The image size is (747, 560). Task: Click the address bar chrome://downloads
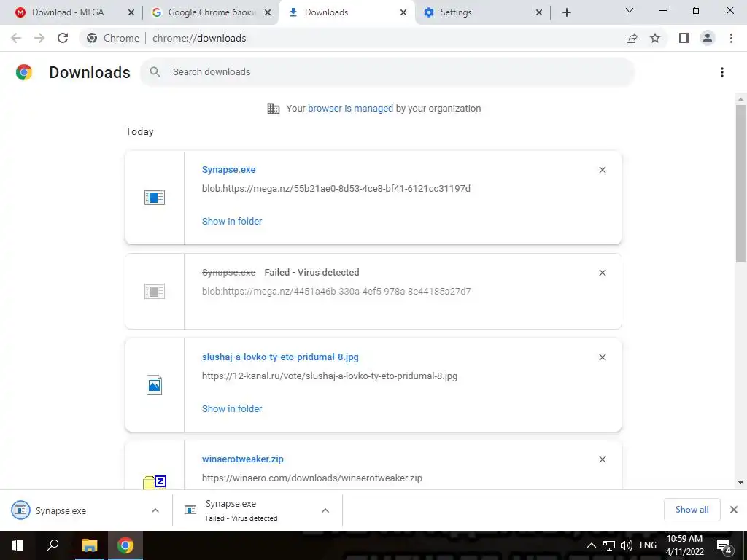[199, 38]
